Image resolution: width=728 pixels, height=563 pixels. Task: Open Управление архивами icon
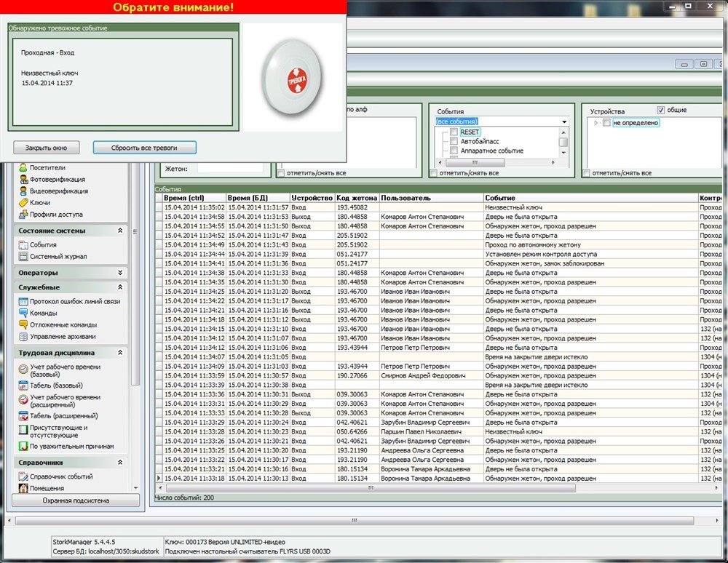tap(23, 337)
